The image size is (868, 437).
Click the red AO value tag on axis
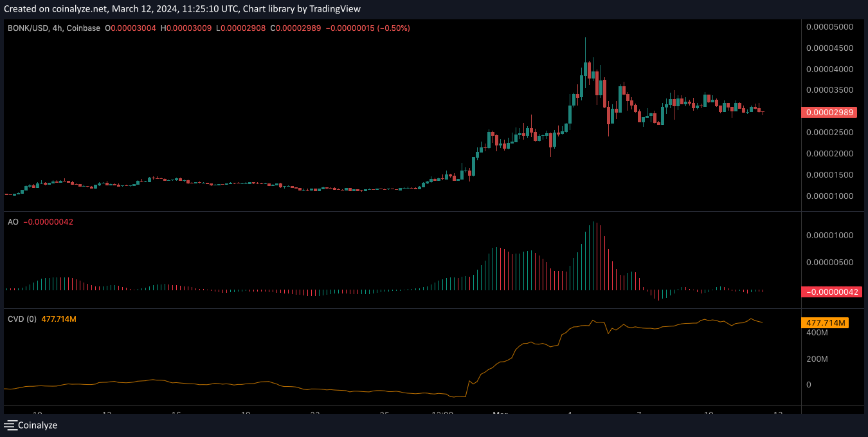point(830,292)
